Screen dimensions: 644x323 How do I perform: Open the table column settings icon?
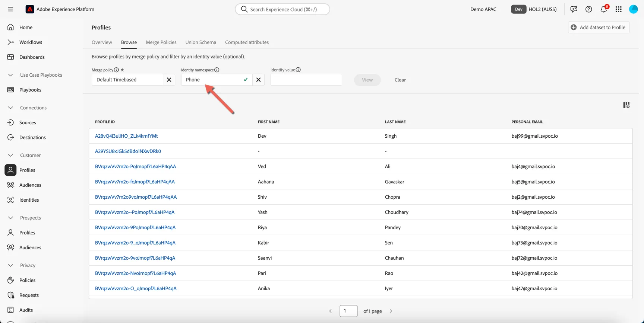point(626,105)
